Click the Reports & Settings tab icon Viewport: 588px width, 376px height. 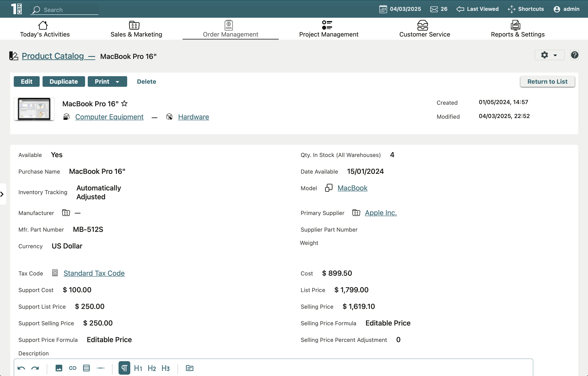pos(516,25)
